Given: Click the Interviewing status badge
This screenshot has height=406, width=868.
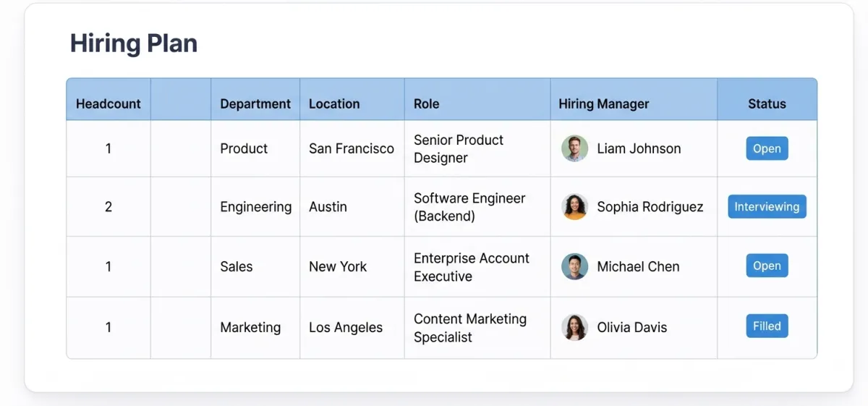Looking at the screenshot, I should coord(767,207).
